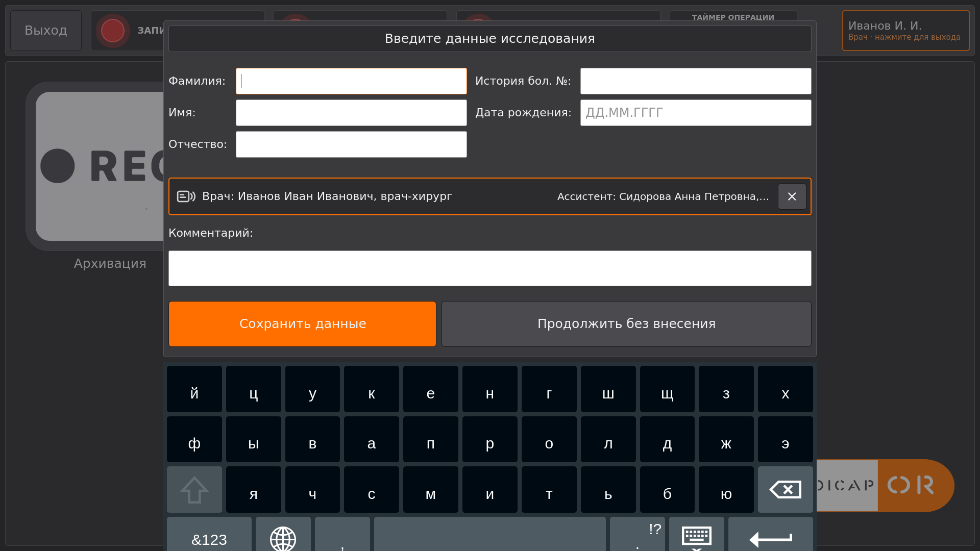Tap the ц key

tap(253, 389)
